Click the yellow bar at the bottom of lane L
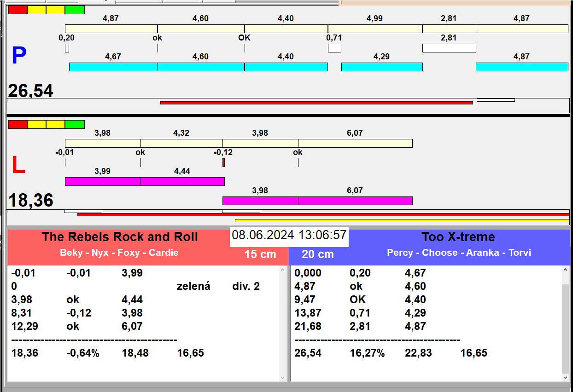Image resolution: width=573 pixels, height=392 pixels. [x=402, y=220]
